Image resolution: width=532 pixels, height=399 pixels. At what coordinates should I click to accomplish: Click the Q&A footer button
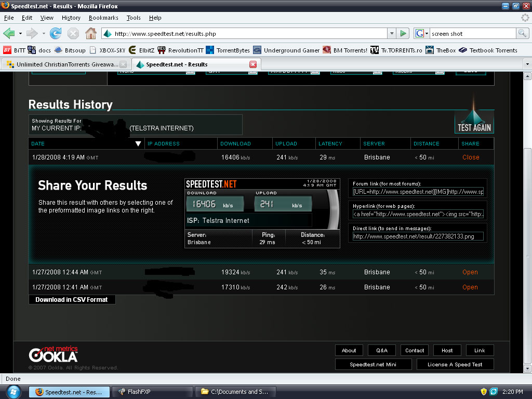(382, 350)
